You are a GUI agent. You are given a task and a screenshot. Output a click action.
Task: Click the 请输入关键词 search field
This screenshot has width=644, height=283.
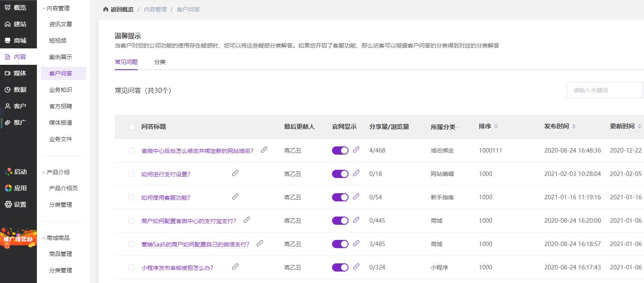(604, 90)
